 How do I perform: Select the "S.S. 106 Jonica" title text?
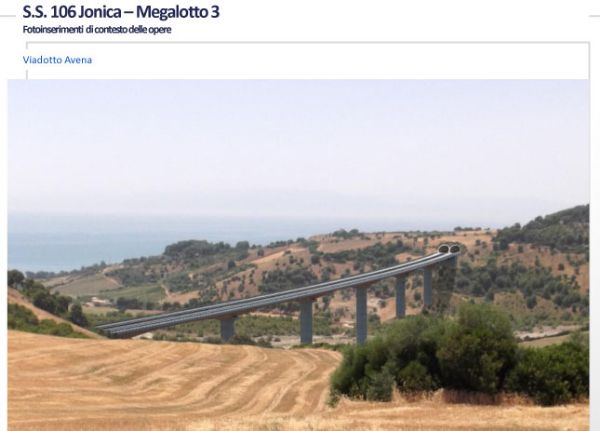click(x=72, y=12)
